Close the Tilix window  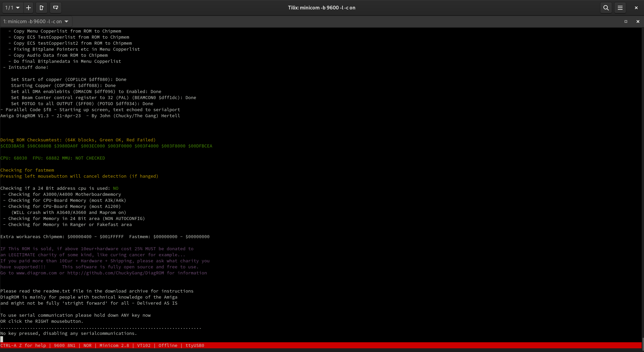coord(636,8)
